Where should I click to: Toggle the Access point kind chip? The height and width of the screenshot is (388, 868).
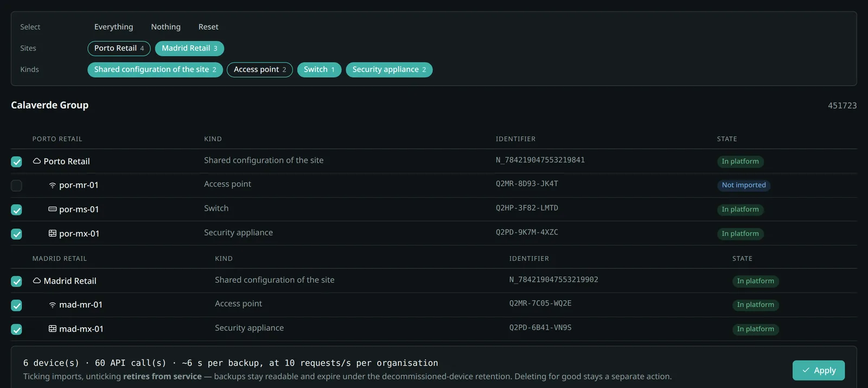(x=260, y=69)
